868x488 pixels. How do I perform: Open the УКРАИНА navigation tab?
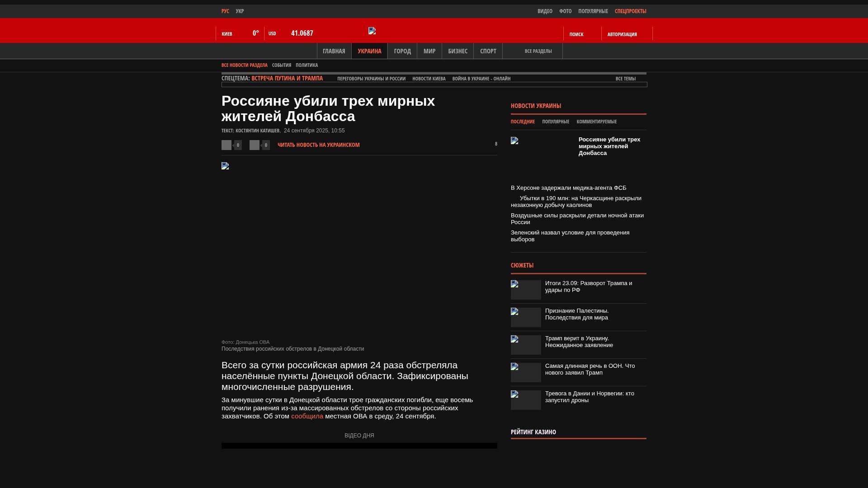tap(369, 51)
